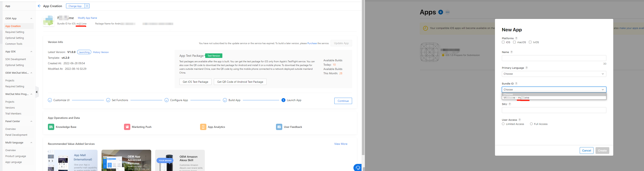Click the History Version link
Image resolution: width=644 pixels, height=171 pixels.
click(x=101, y=52)
